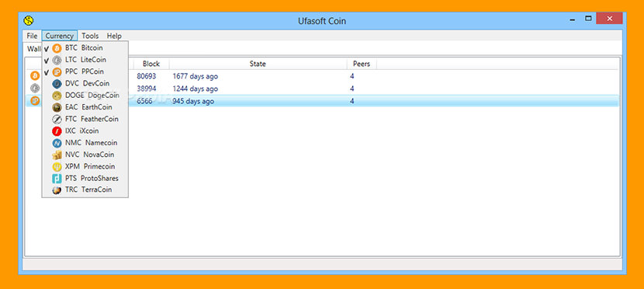Click the DogeCoin shiba icon
The image size is (644, 289).
click(x=57, y=96)
